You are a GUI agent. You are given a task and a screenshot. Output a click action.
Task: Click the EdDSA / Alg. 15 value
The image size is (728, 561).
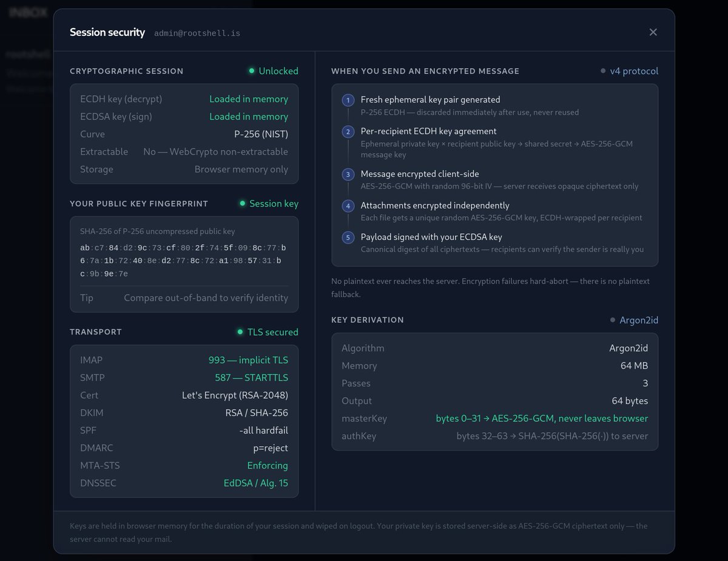point(256,483)
